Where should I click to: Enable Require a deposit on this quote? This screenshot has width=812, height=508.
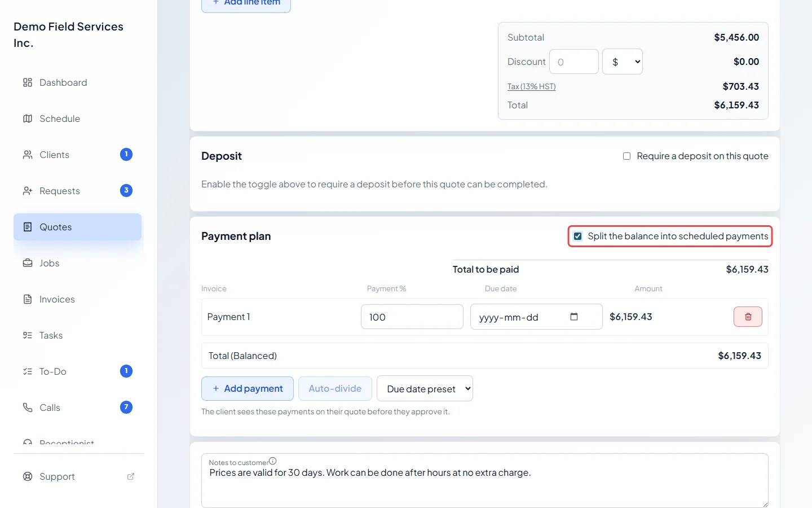(x=626, y=156)
